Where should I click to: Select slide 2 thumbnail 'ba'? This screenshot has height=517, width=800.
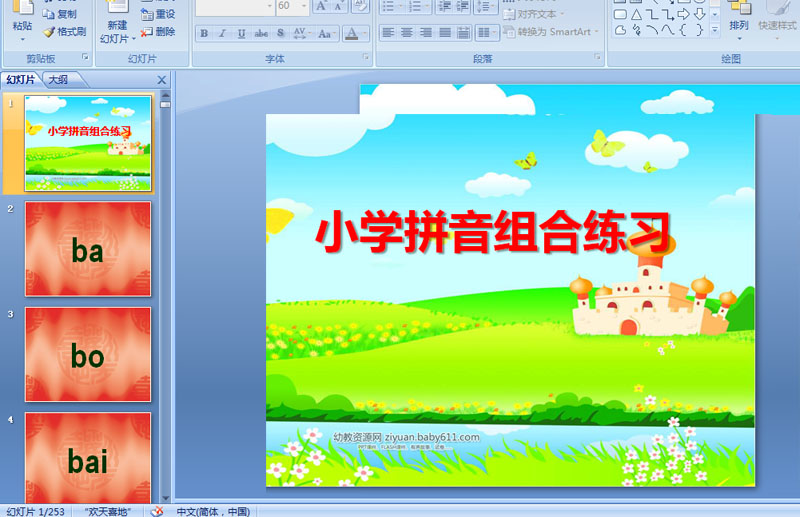pyautogui.click(x=88, y=249)
